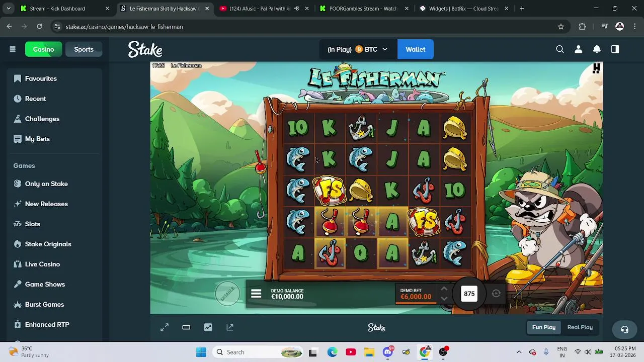Enter fullscreen mode for the game

(x=165, y=327)
